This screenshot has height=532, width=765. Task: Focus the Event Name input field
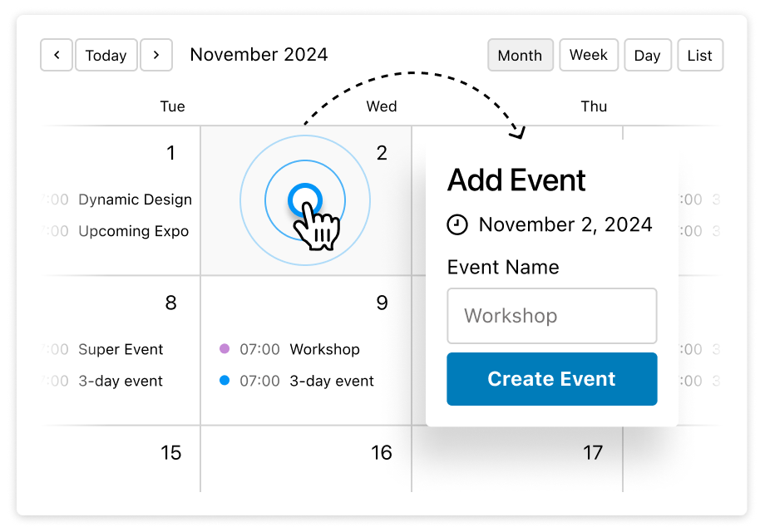tap(552, 316)
